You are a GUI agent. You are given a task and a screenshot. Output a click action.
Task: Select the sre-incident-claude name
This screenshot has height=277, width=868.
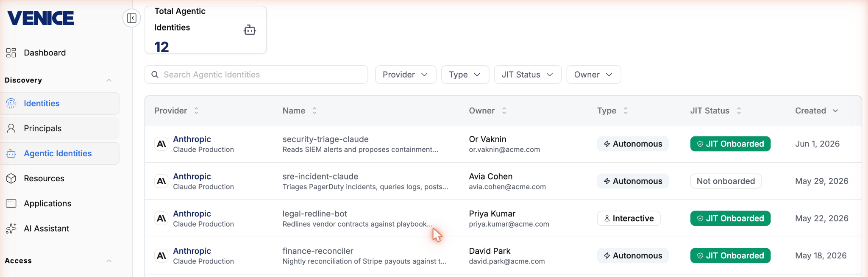(320, 176)
